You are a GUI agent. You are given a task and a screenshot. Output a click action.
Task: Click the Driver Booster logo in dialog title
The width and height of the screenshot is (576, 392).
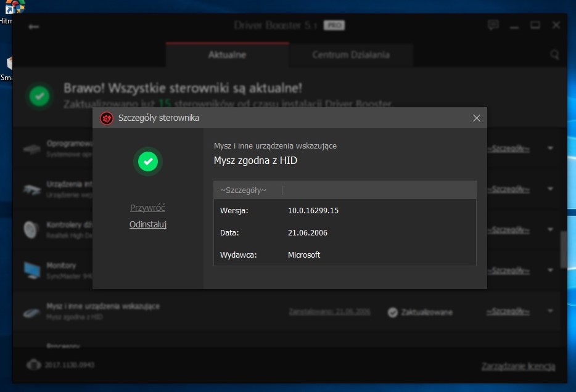pyautogui.click(x=107, y=118)
